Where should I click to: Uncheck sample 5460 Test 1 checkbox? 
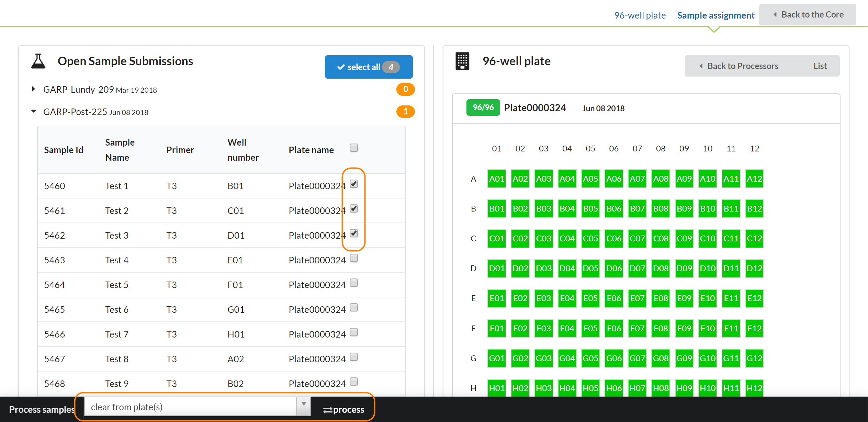[354, 184]
